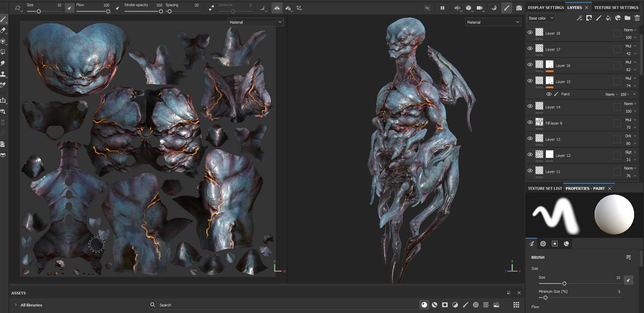Open Layer 17 opacity 42 dropdown
644x313 pixels.
coord(631,54)
